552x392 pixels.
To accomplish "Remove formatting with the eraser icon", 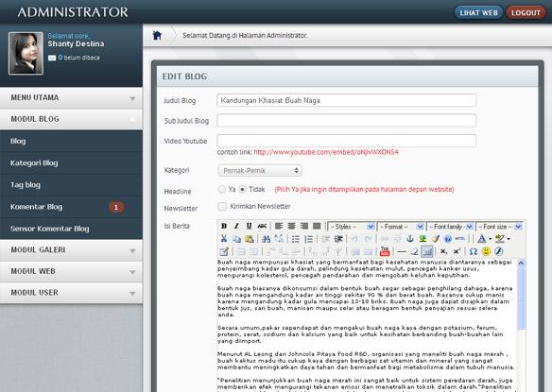I will click(x=414, y=251).
